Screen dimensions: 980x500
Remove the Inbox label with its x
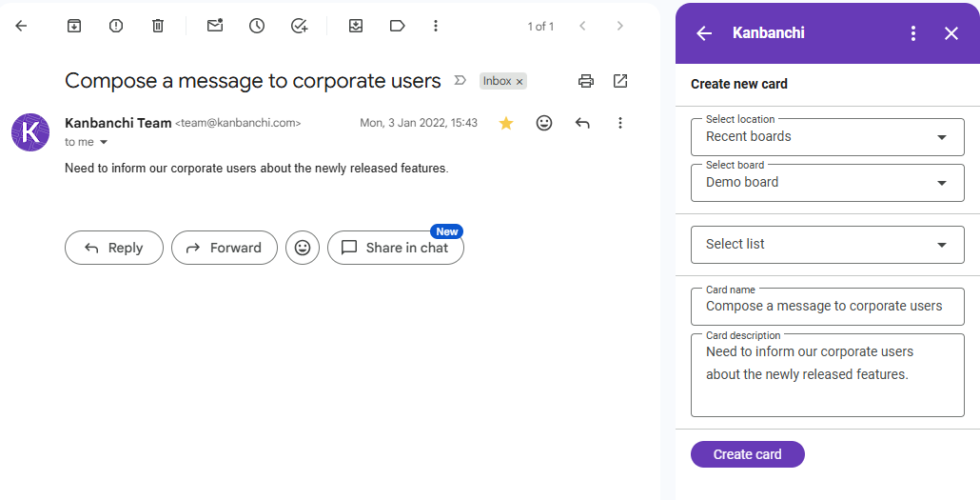519,81
